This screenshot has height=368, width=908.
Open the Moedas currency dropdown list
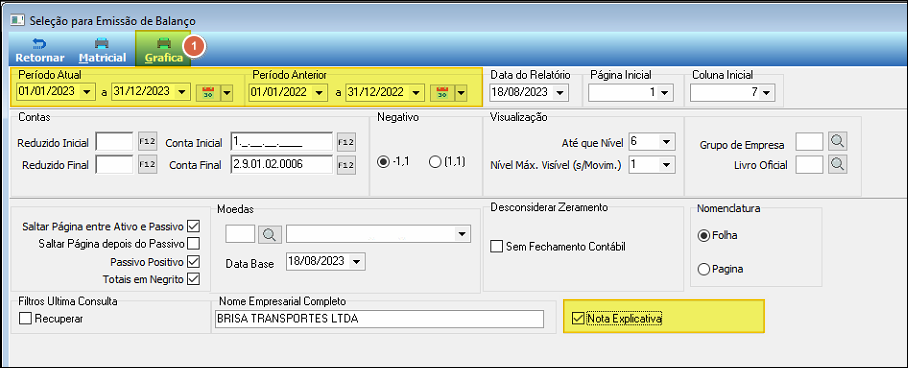pyautogui.click(x=462, y=234)
